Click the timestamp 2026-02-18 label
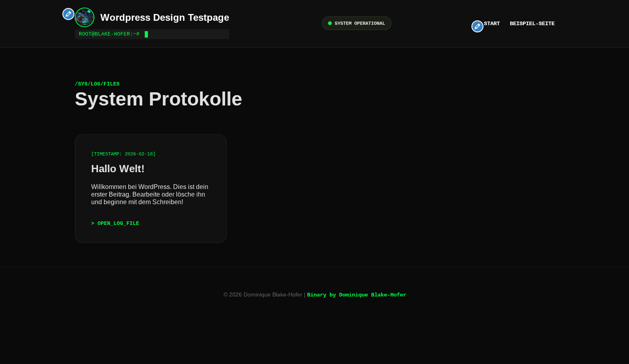The image size is (629, 364). click(x=123, y=154)
